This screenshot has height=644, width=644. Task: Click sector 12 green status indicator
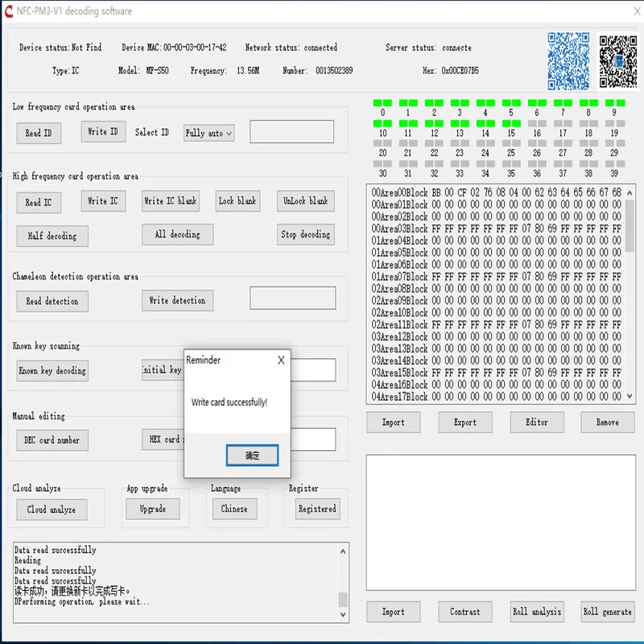point(434,123)
